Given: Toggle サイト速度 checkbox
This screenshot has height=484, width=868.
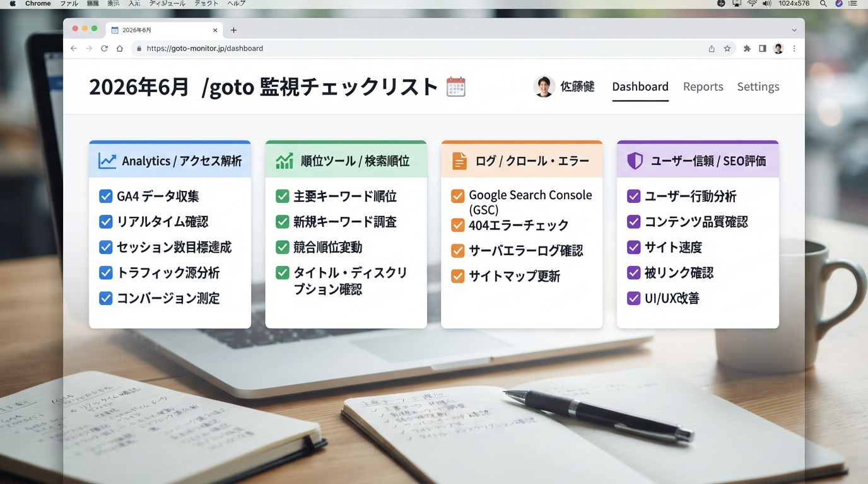Looking at the screenshot, I should coord(634,248).
